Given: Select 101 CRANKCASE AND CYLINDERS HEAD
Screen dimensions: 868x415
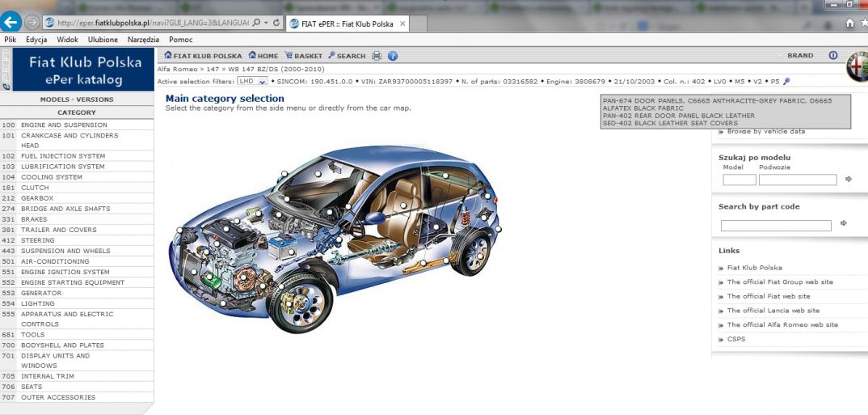Looking at the screenshot, I should [77, 140].
